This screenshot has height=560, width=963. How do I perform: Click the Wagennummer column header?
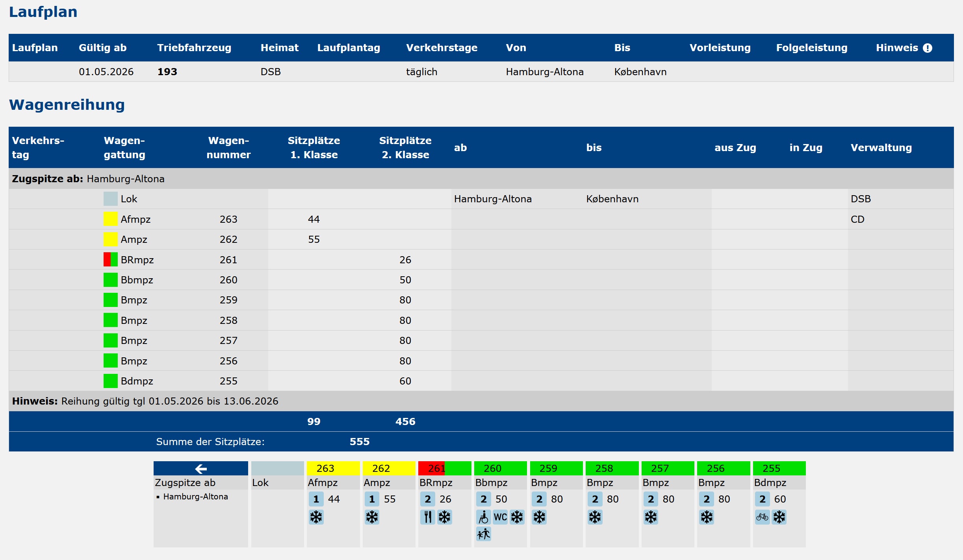point(228,148)
